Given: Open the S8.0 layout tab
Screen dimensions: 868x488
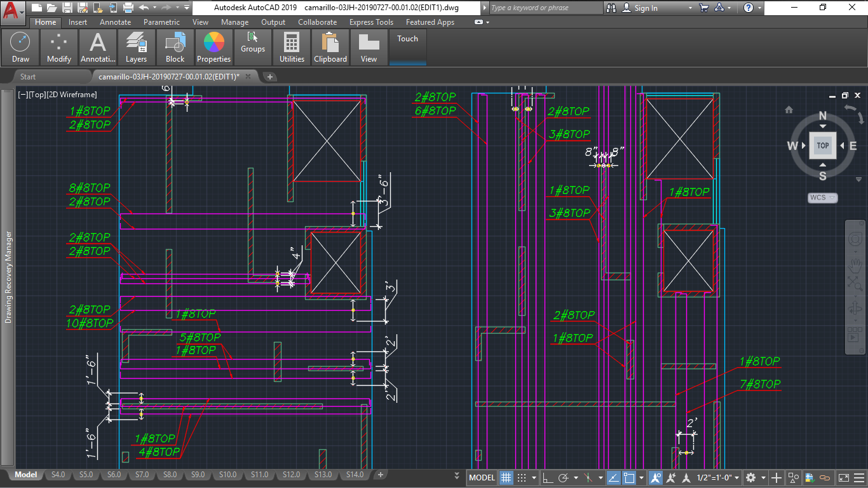Looking at the screenshot, I should [170, 475].
